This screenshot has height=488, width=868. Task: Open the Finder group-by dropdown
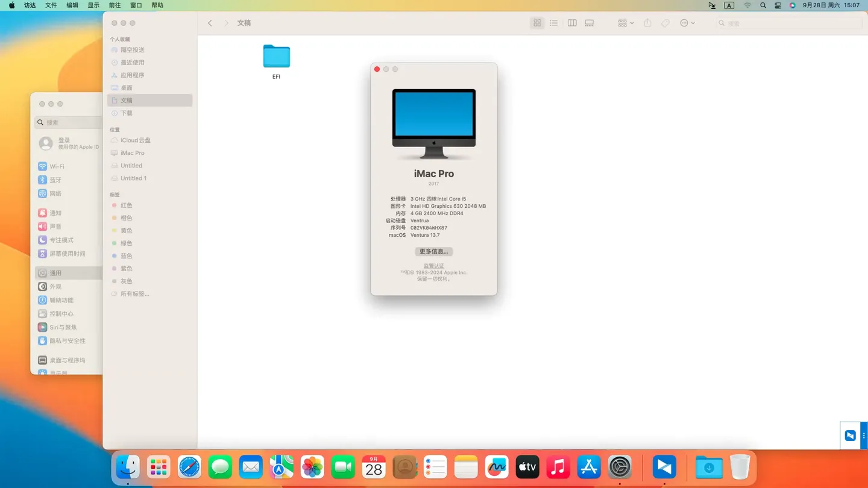[x=626, y=23]
